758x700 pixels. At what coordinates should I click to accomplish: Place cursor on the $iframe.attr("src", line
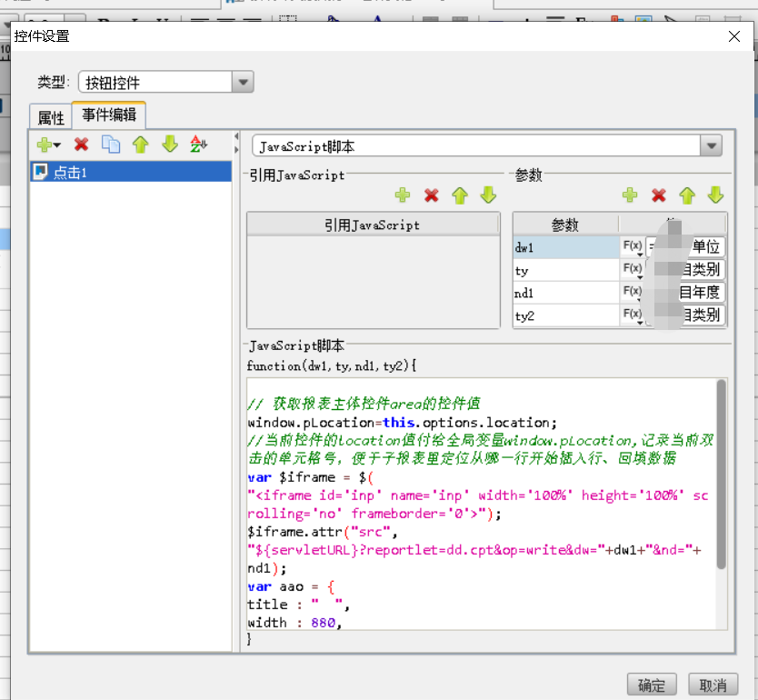(x=323, y=532)
